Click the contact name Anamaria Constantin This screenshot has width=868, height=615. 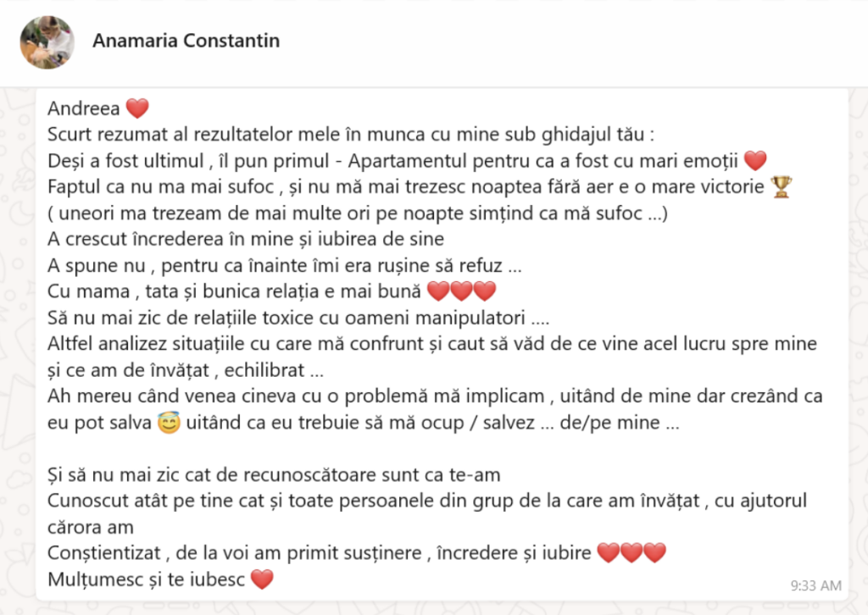(x=186, y=41)
